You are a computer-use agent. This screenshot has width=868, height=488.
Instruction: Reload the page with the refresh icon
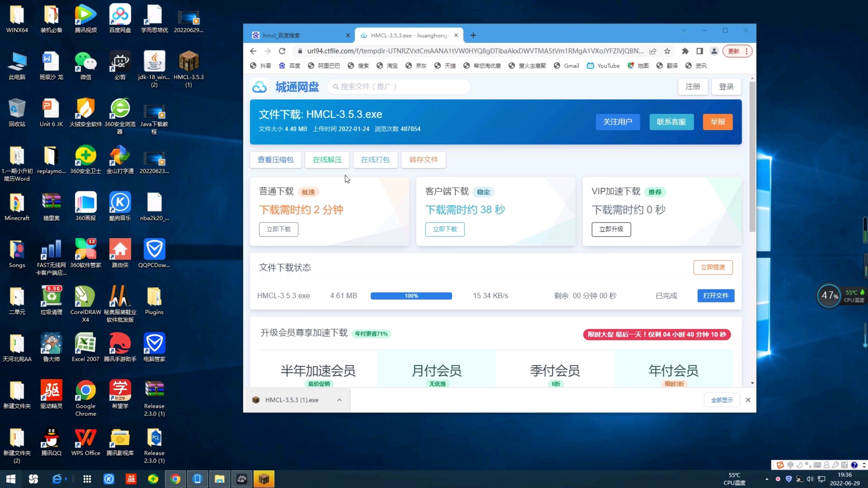tap(282, 51)
